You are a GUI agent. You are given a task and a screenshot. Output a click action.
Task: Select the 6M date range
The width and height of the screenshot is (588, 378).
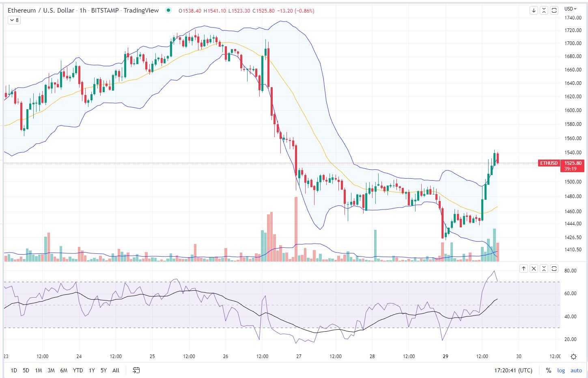[x=64, y=370]
